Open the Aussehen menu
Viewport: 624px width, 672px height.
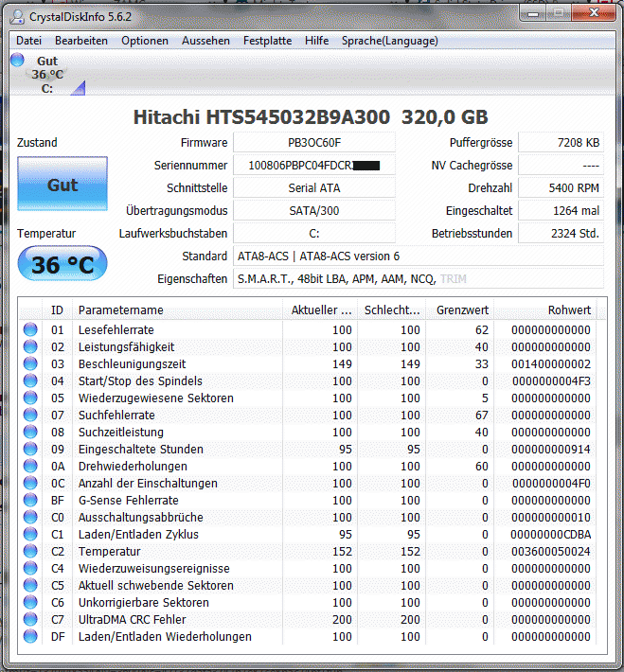[205, 41]
